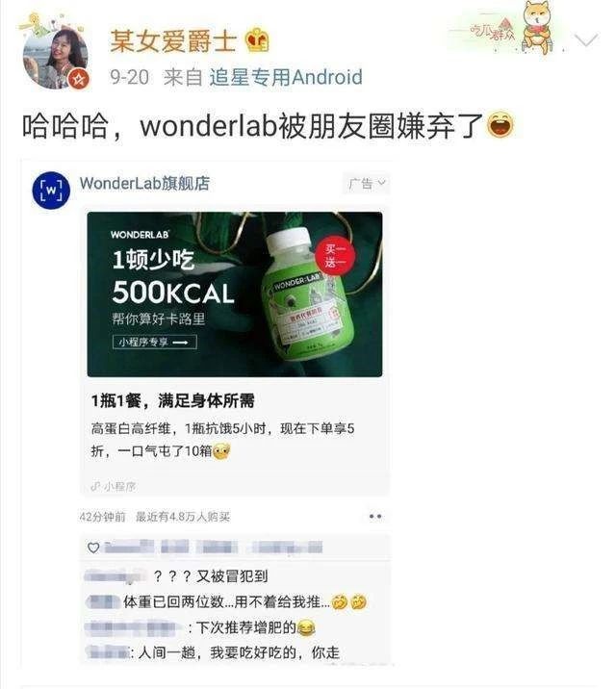616x689 pixels.
Task: Click the username 某女爱爵士
Action: (173, 40)
